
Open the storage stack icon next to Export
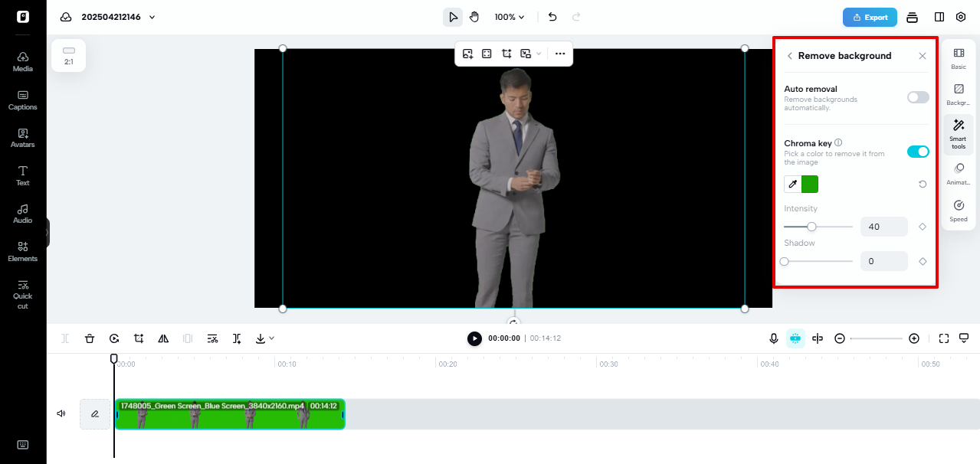pos(912,17)
